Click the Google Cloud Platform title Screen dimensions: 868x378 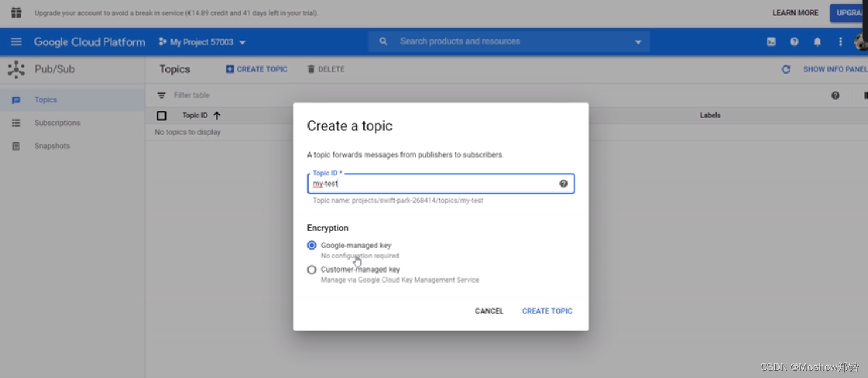(90, 42)
